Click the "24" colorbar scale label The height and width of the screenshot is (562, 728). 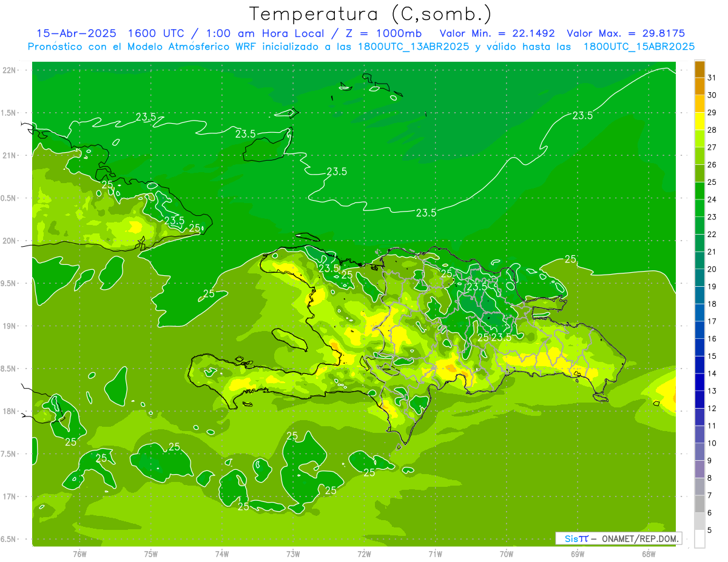click(712, 199)
